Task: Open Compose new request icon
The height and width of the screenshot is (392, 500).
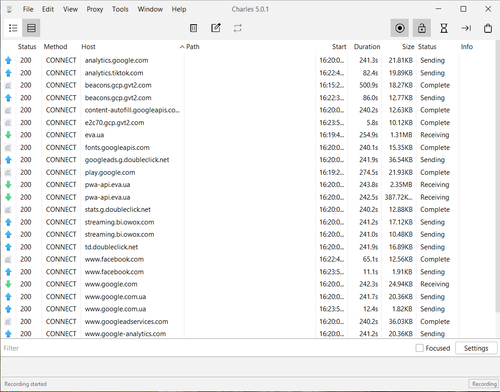Action: (x=216, y=28)
